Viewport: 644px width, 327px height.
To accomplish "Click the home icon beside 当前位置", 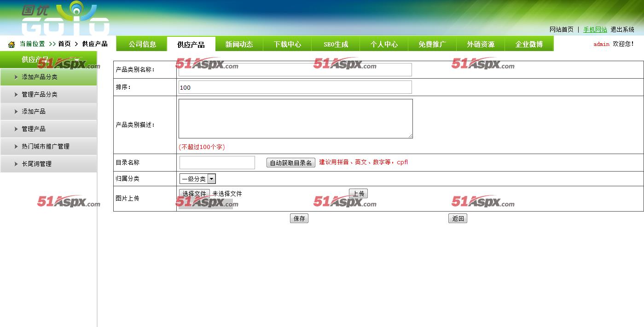I will pos(12,45).
